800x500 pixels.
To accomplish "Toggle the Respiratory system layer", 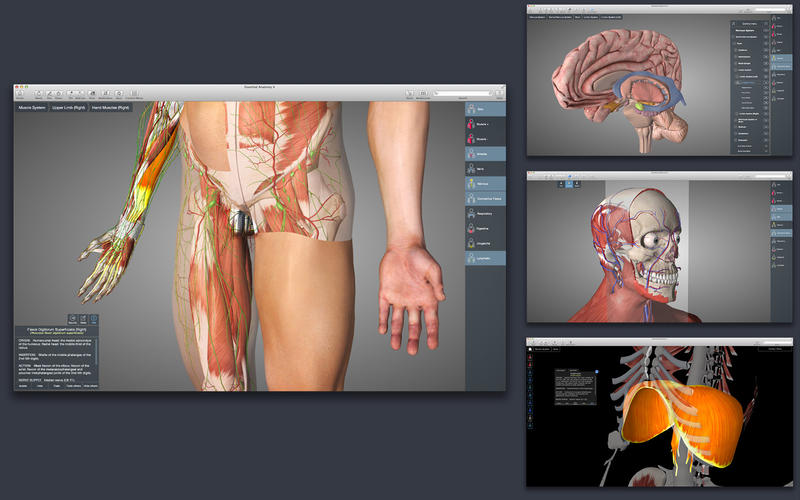I will (x=485, y=213).
